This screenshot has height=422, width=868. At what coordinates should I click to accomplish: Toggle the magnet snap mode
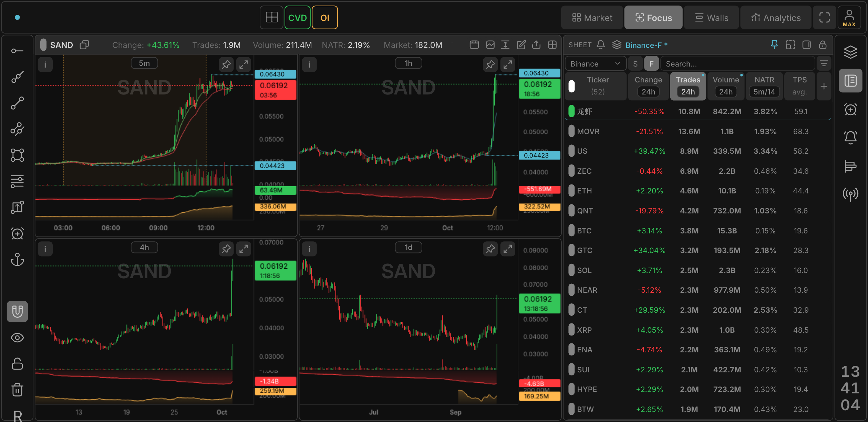click(x=17, y=312)
